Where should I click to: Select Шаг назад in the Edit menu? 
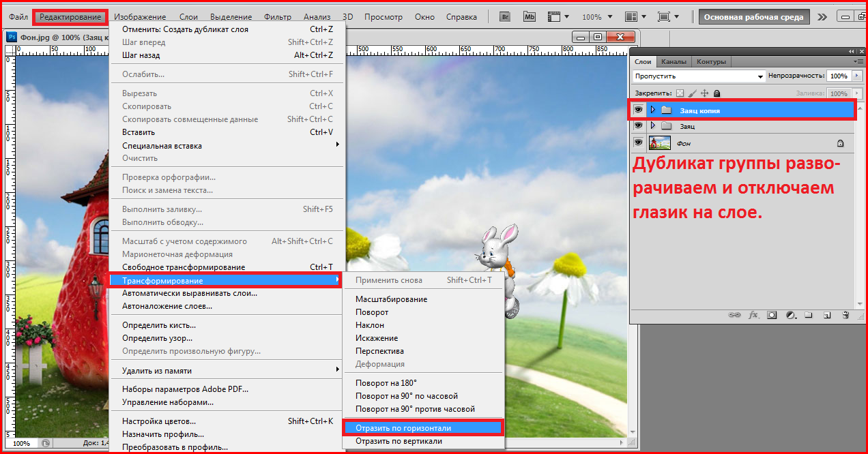click(x=227, y=55)
